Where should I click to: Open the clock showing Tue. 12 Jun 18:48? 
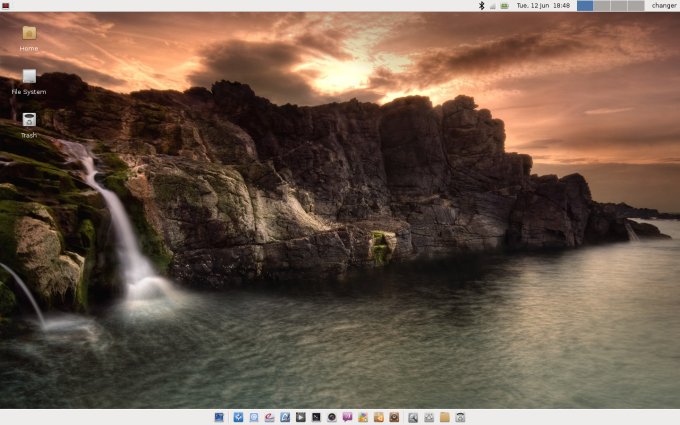click(x=543, y=6)
